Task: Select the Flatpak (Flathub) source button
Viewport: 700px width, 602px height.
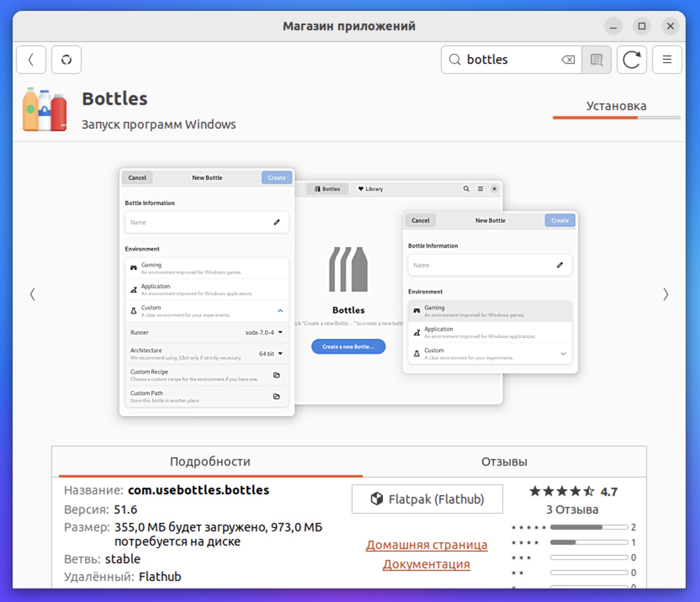Action: (x=427, y=499)
